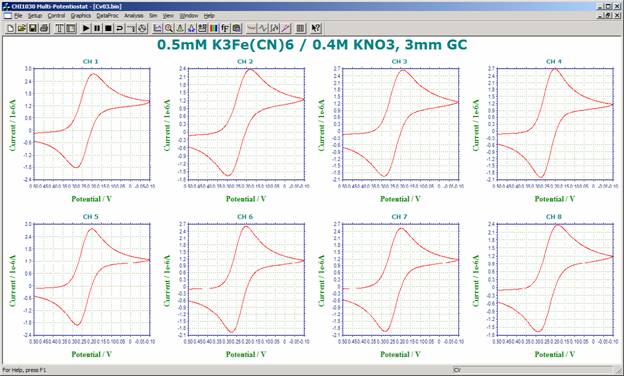Save data with the floppy disk icon
624x376 pixels.
33,28
